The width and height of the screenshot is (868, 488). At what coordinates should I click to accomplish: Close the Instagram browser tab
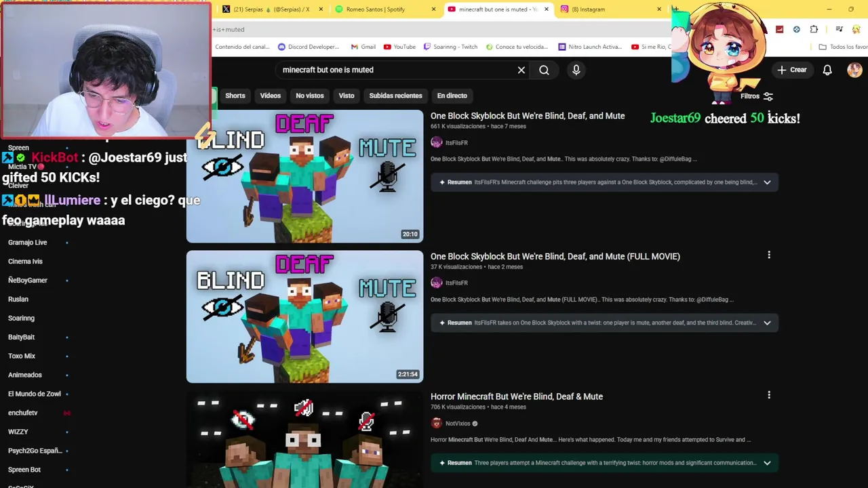coord(658,9)
